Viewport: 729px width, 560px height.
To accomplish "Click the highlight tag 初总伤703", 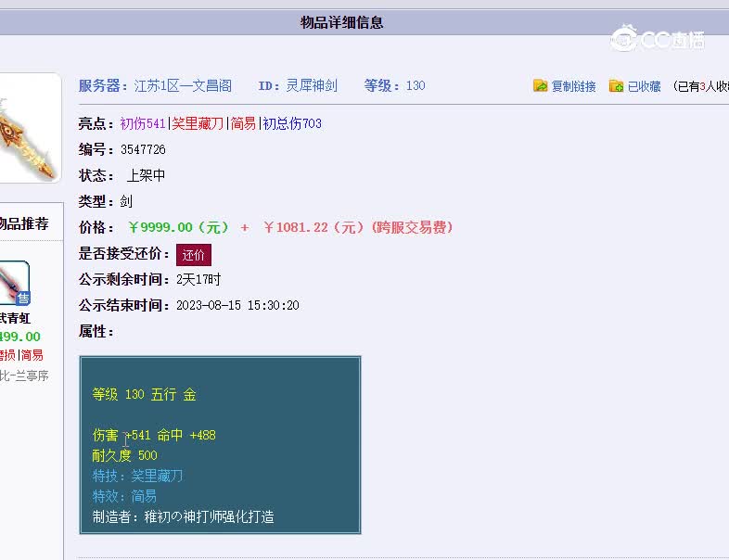I will 292,123.
